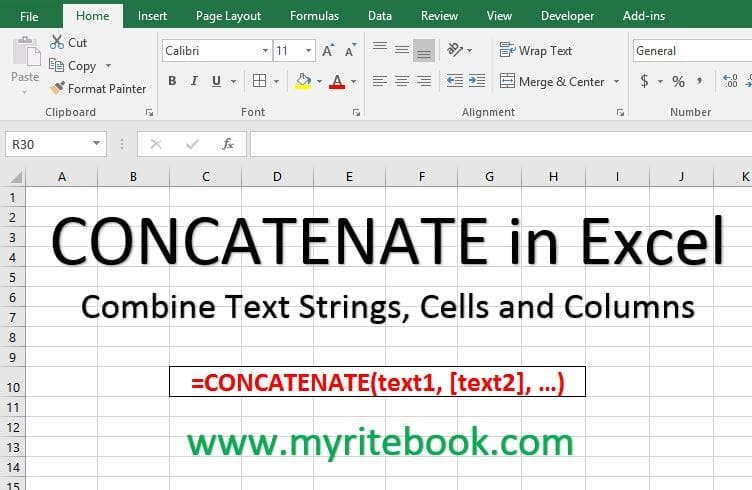Expand the font size 11 dropdown
The width and height of the screenshot is (752, 490).
[x=309, y=50]
